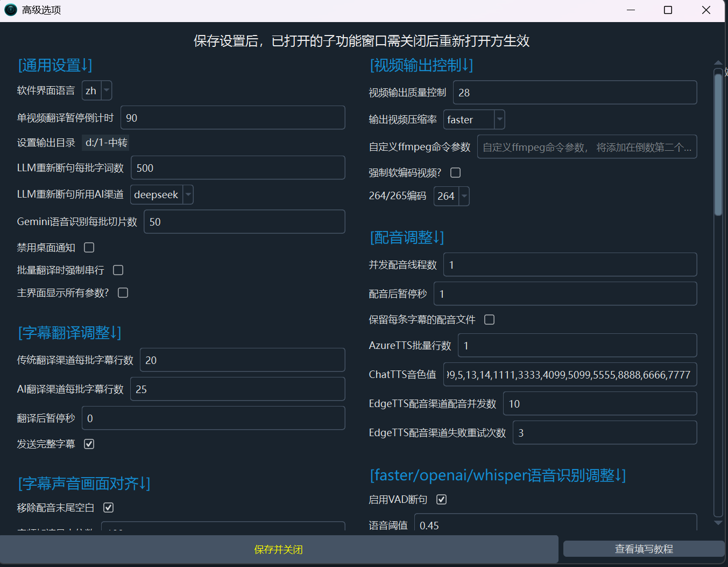Disable the 启用VAD断句 checkbox

441,499
